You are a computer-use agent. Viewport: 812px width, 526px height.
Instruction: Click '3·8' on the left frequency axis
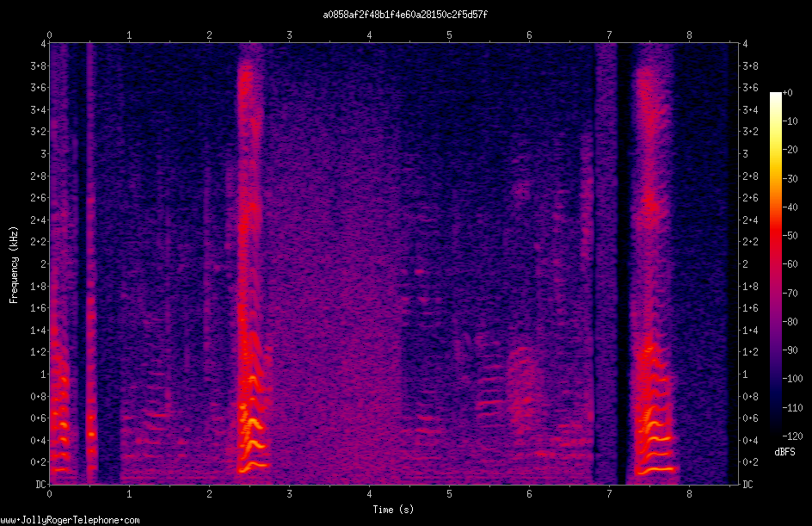click(38, 65)
